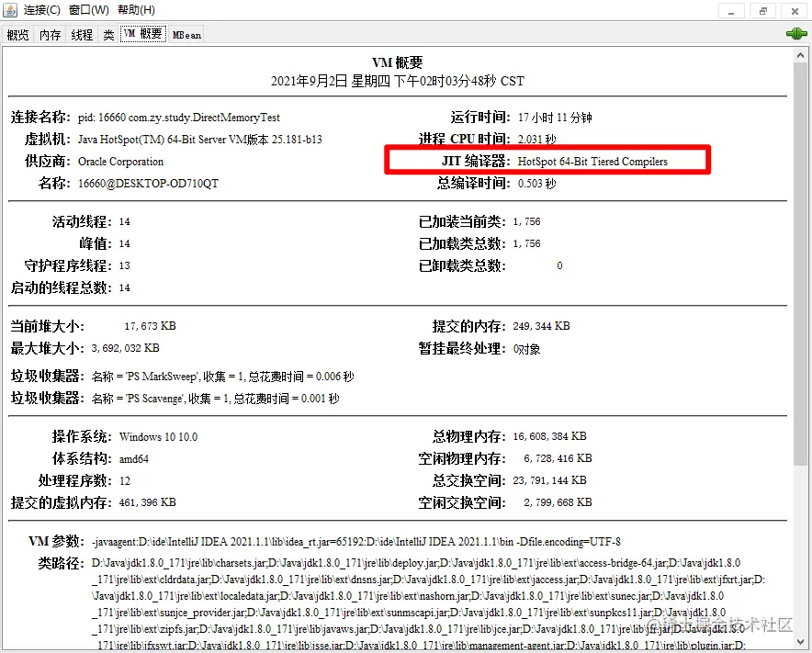The height and width of the screenshot is (653, 812).
Task: Close the internal connection window
Action: (x=795, y=11)
